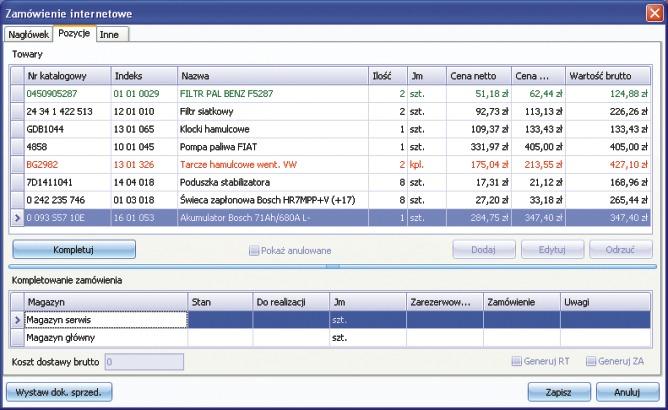
Task: Click the Zamówienie column header
Action: [x=522, y=302]
